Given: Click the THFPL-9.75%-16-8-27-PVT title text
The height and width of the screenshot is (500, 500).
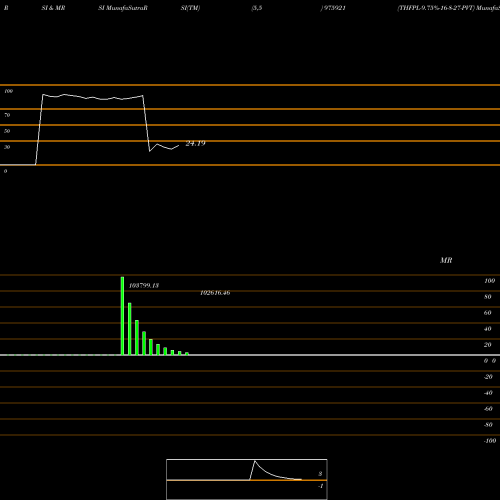Looking at the screenshot, I should pos(436,8).
